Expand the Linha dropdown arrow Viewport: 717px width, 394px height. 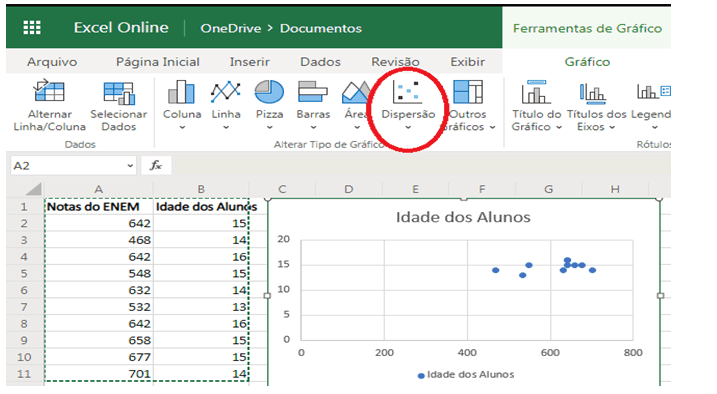(226, 128)
